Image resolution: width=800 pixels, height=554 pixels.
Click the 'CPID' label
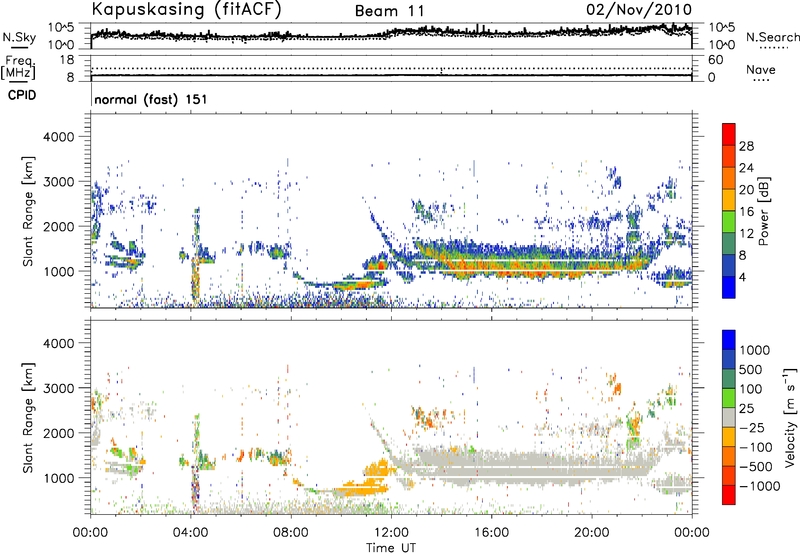click(x=22, y=95)
